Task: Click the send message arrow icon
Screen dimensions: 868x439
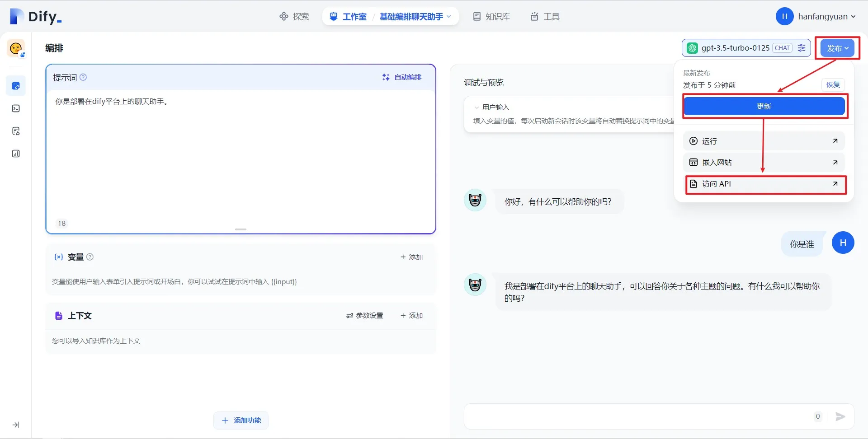Action: tap(840, 416)
